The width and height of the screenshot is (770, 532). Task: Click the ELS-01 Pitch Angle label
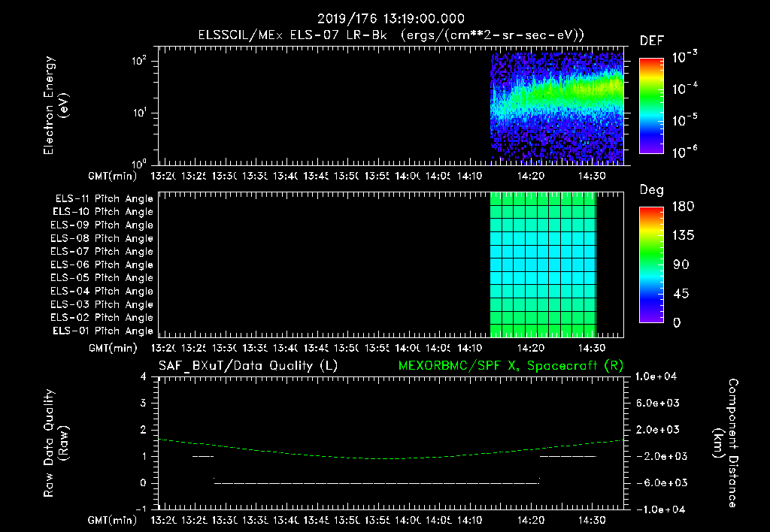103,331
